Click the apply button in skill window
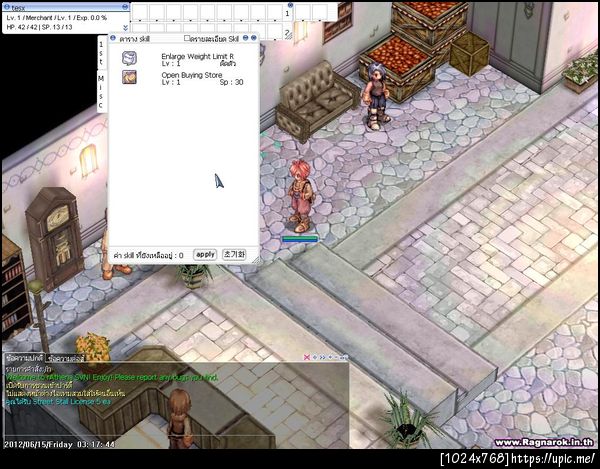 tap(205, 254)
